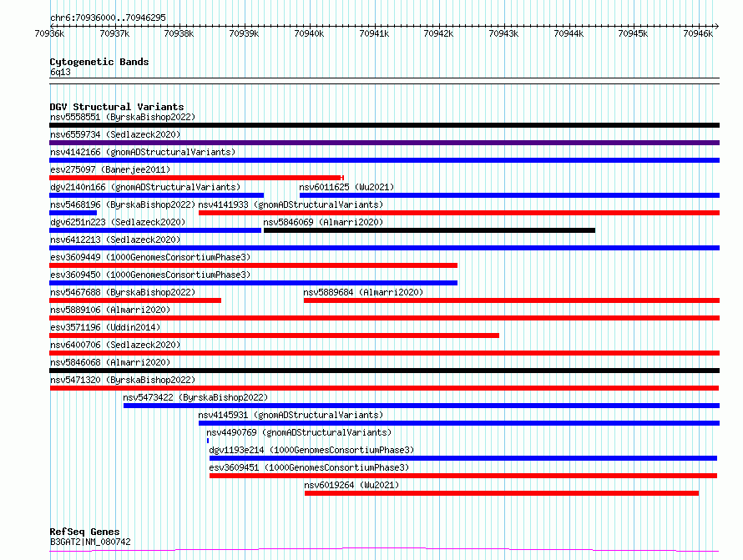Click the blue dgv6251n223 variant bar
This screenshot has width=743, height=560.
coord(155,230)
